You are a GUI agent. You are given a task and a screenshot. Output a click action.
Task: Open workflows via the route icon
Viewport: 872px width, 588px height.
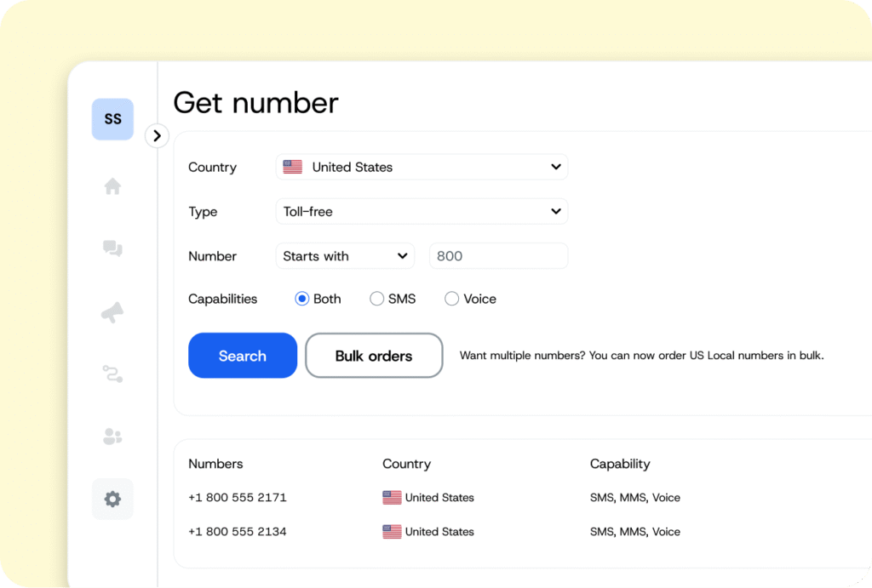point(112,374)
